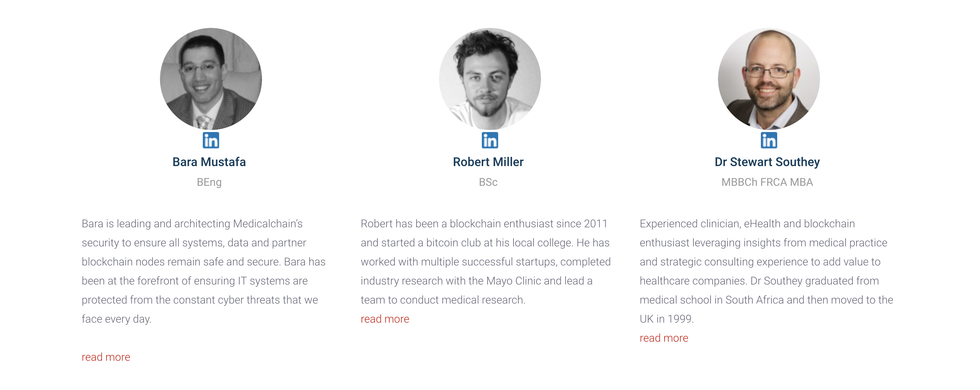The image size is (980, 390).
Task: Click 'Bara is leading and architecting Medicalchain's' line
Action: [x=192, y=224]
